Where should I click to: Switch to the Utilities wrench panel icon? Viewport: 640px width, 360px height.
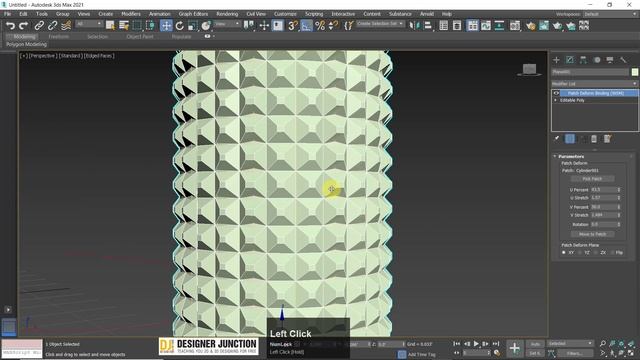click(623, 60)
